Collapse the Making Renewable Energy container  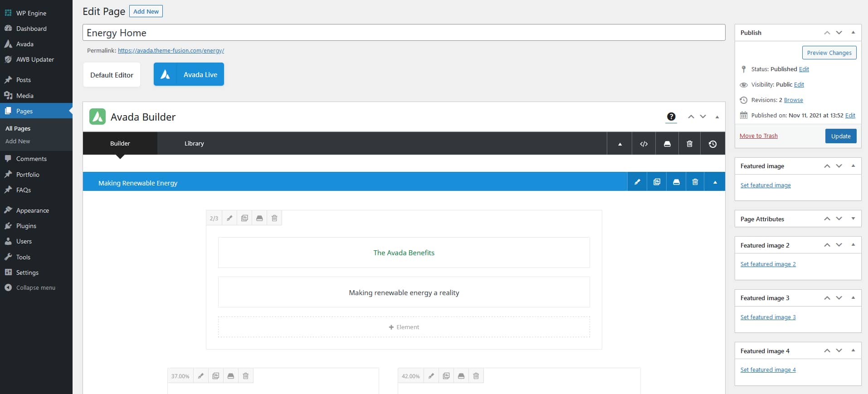coord(715,182)
